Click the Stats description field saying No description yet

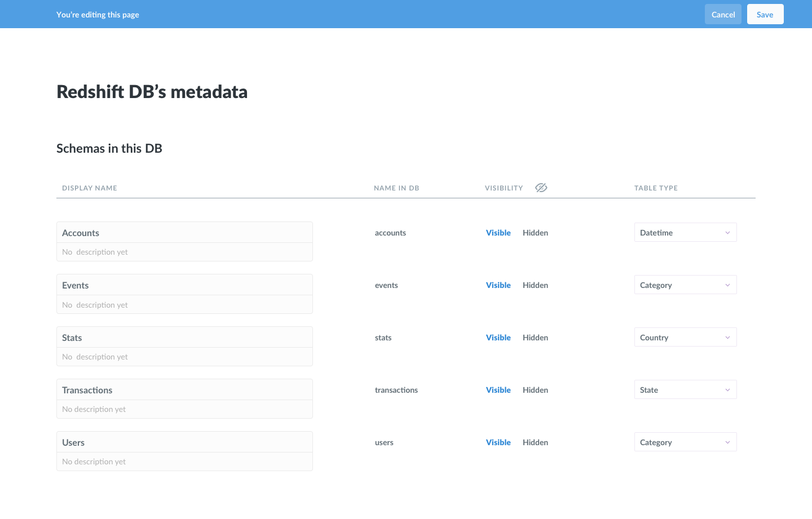coord(184,357)
